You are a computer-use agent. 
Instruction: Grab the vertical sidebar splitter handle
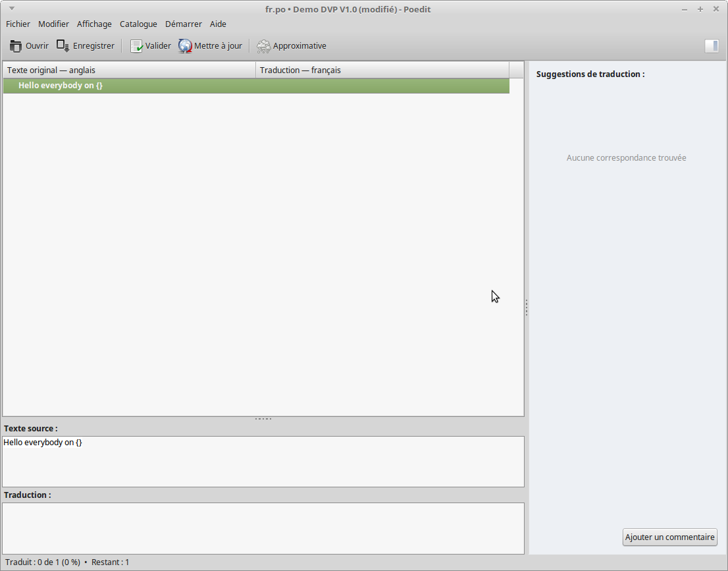click(527, 308)
